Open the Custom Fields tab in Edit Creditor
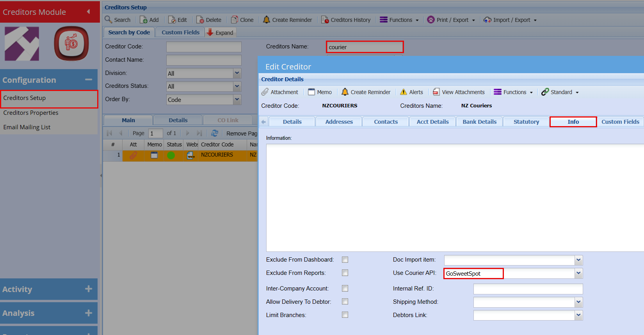This screenshot has height=335, width=644. pyautogui.click(x=620, y=122)
